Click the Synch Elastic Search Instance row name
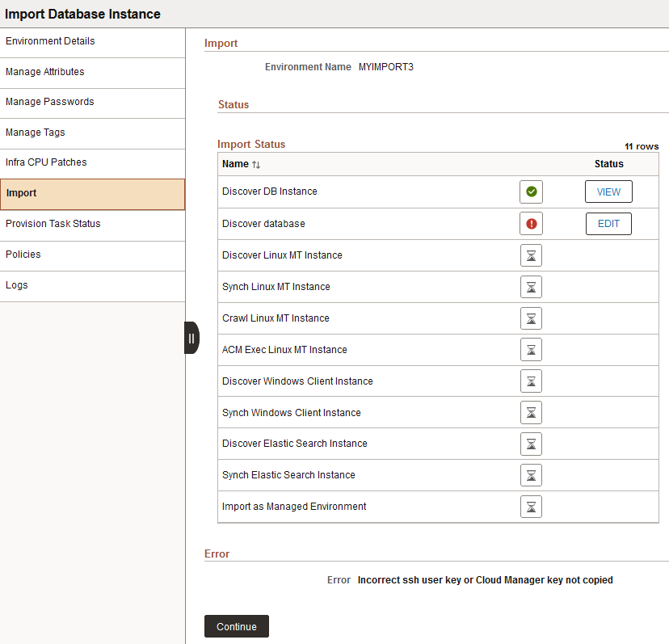This screenshot has width=669, height=644. pos(288,475)
